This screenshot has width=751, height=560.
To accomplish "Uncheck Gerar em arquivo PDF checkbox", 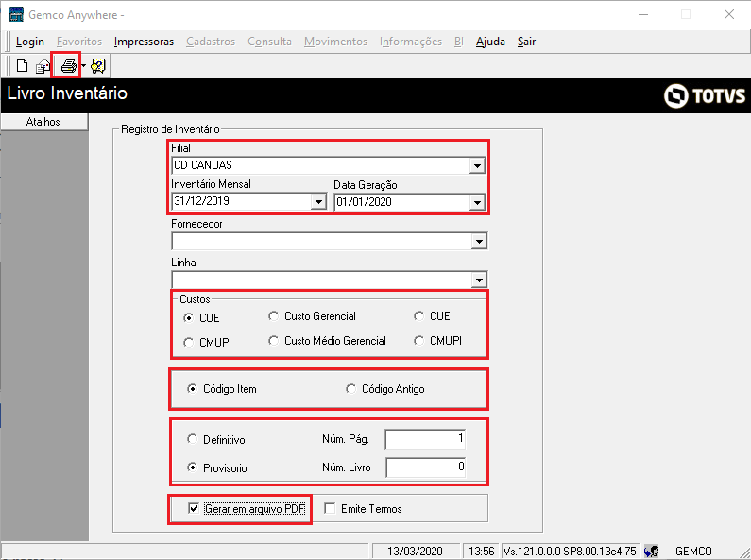I will 194,508.
